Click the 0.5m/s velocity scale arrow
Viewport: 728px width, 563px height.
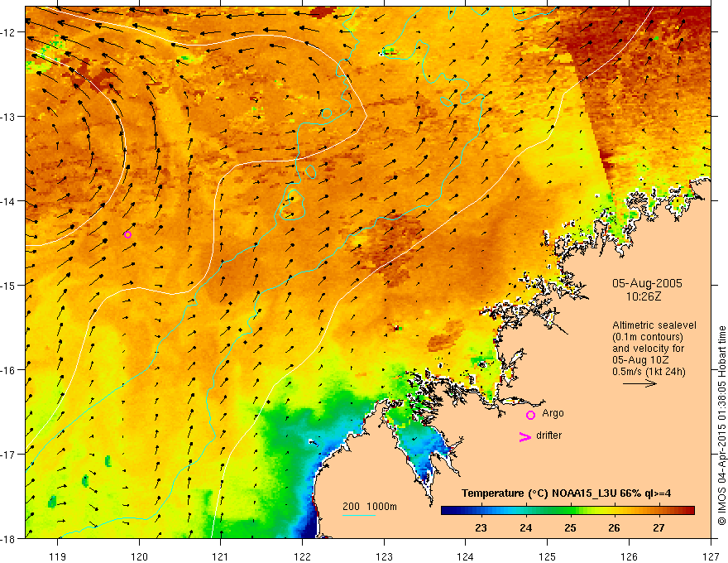pos(639,383)
